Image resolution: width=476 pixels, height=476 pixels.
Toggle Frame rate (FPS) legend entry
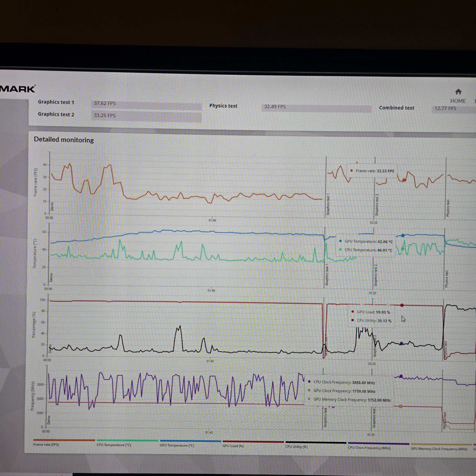[46, 445]
